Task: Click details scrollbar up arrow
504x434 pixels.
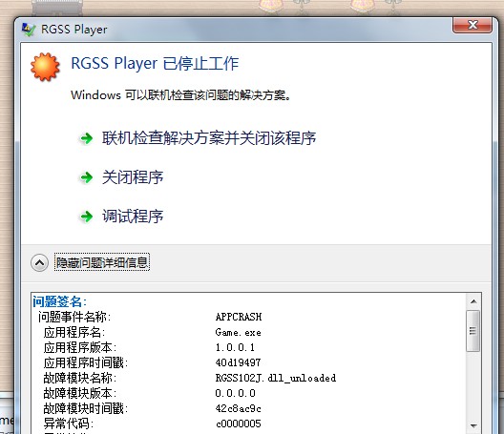Action: coord(473,301)
